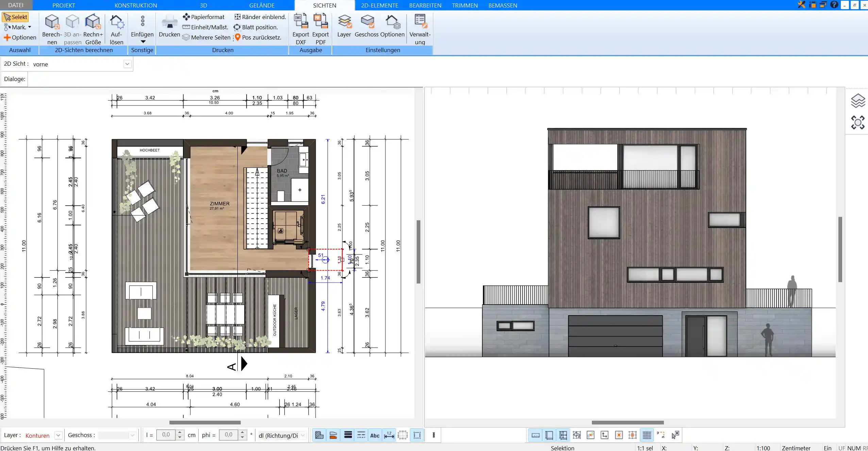Open Papierformat settings
This screenshot has height=451, width=868.
pos(204,17)
